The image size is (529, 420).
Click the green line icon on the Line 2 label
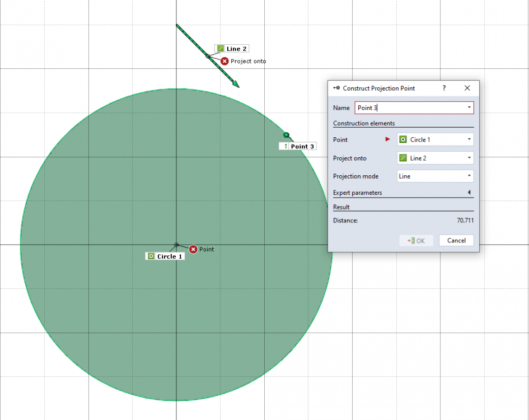pyautogui.click(x=219, y=48)
